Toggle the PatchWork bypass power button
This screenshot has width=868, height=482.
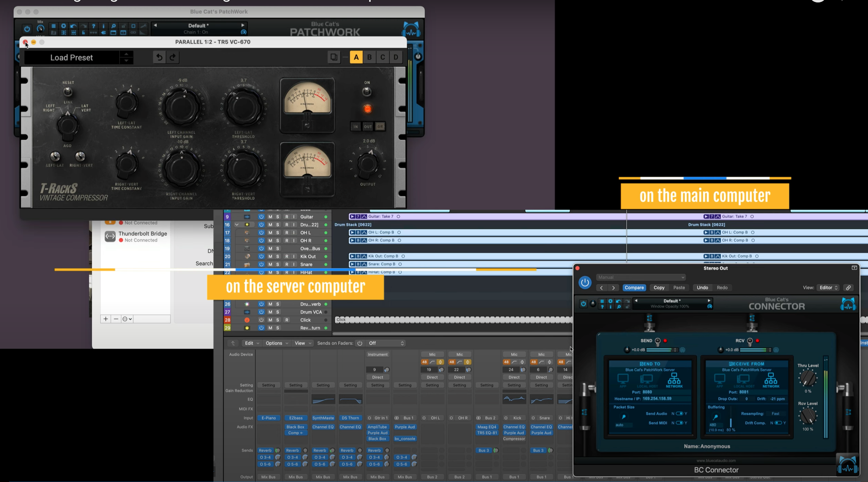tap(27, 29)
